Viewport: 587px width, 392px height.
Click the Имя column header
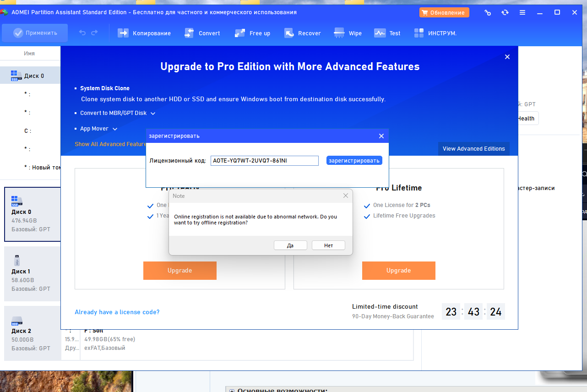point(29,54)
